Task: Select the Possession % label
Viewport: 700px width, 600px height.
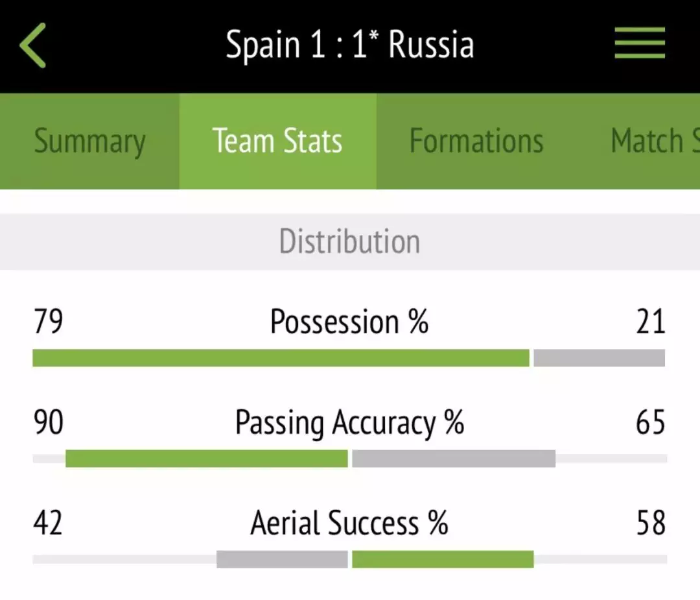Action: [349, 322]
